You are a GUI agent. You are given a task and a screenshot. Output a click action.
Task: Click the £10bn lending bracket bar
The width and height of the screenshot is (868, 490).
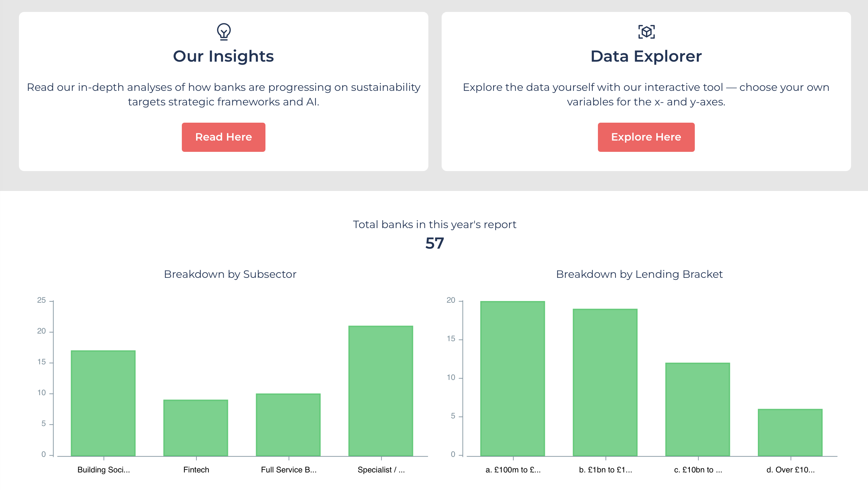[x=697, y=409]
